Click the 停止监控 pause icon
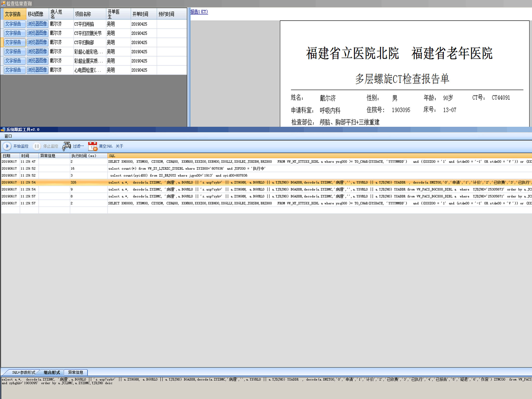The height and width of the screenshot is (399, 532). (37, 146)
